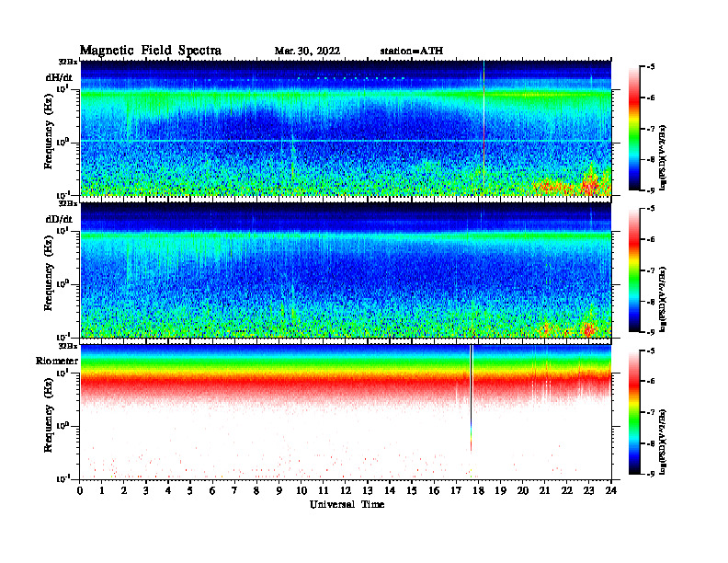Screen dimensions: 728x563
Task: Click the "10" tick on Universal Time axis
Action: tap(301, 491)
